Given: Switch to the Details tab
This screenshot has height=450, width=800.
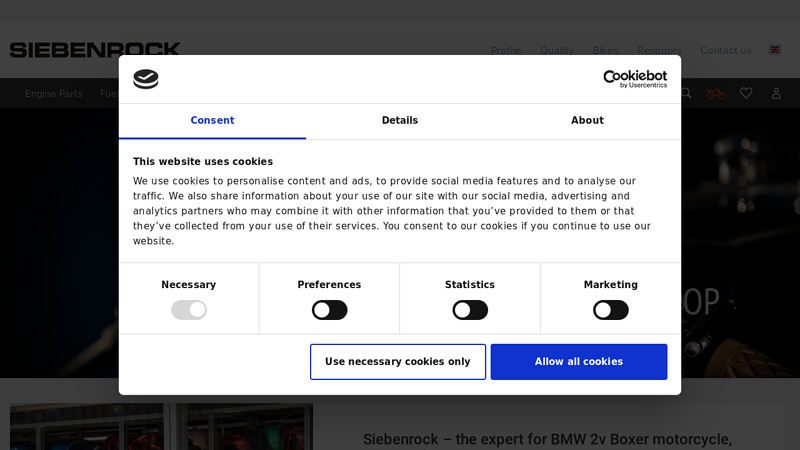Looking at the screenshot, I should [x=400, y=121].
